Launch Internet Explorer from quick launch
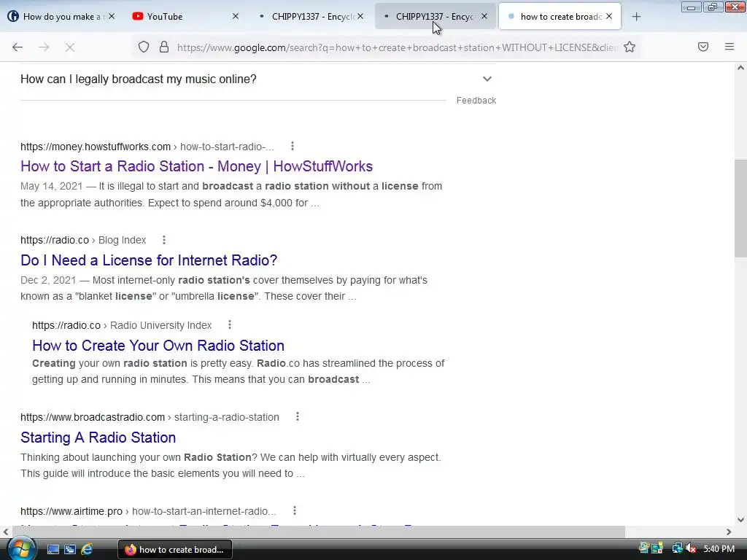Viewport: 747px width, 560px height. tap(87, 550)
